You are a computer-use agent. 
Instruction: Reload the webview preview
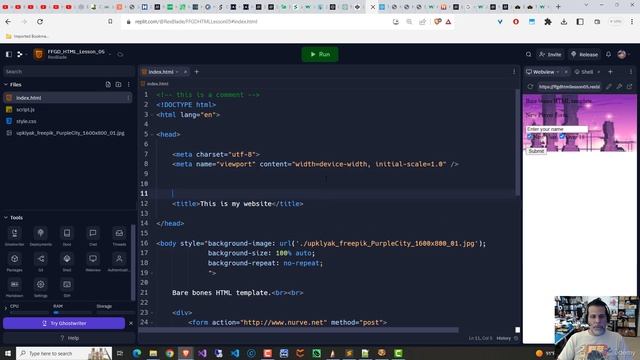(x=530, y=87)
